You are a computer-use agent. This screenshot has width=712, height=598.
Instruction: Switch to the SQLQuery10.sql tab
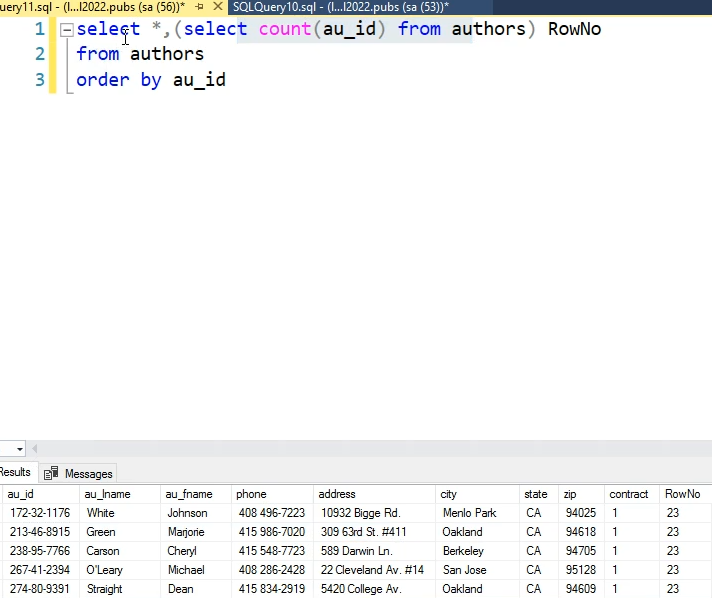341,7
